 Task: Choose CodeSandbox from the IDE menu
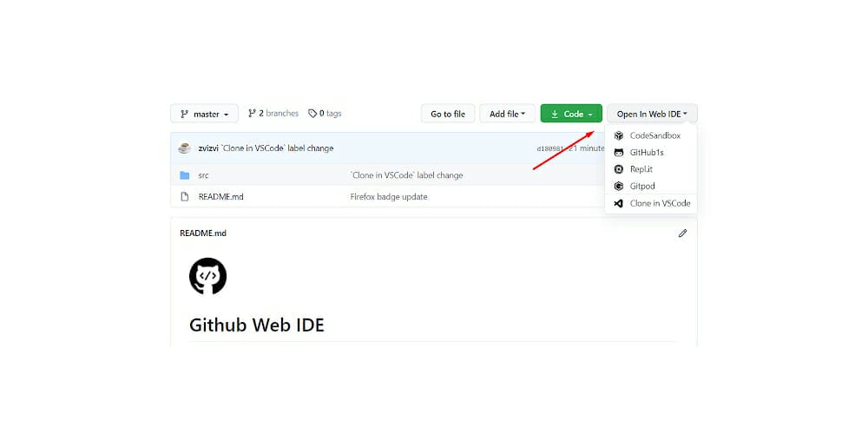pyautogui.click(x=651, y=135)
